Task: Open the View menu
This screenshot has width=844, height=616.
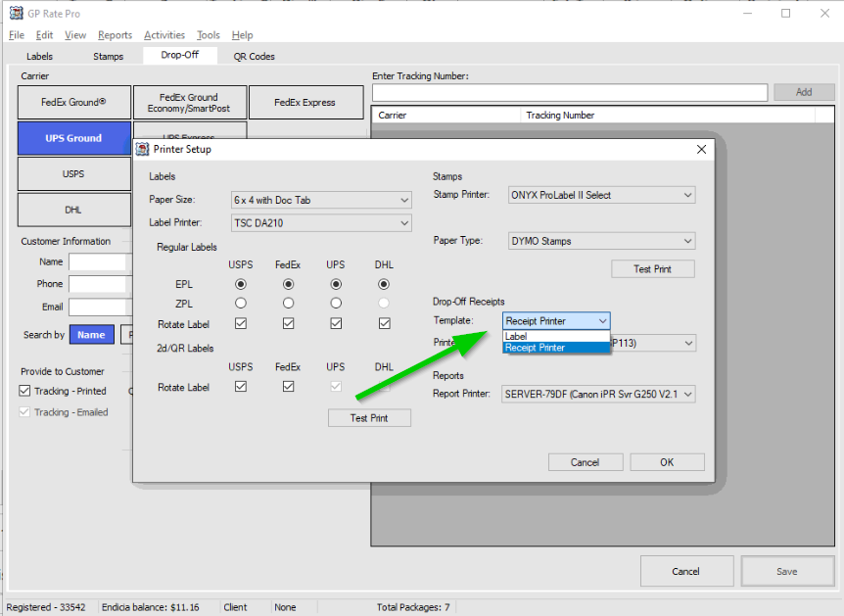Action: [75, 35]
